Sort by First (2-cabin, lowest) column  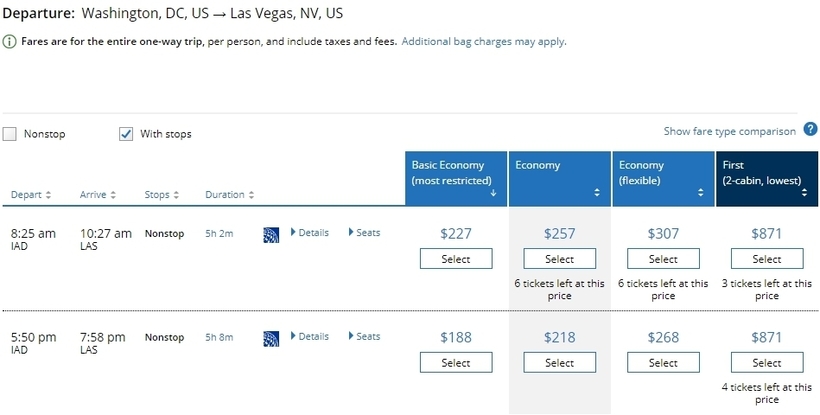767,179
